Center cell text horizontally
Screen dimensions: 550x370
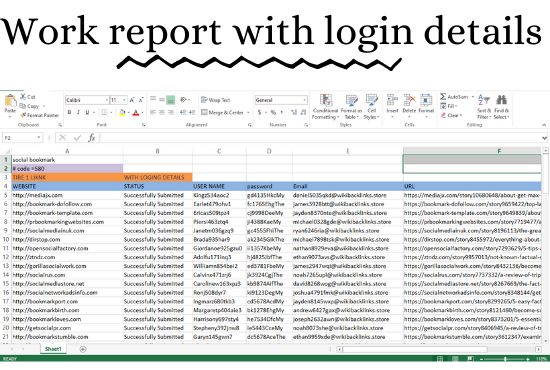(162, 112)
